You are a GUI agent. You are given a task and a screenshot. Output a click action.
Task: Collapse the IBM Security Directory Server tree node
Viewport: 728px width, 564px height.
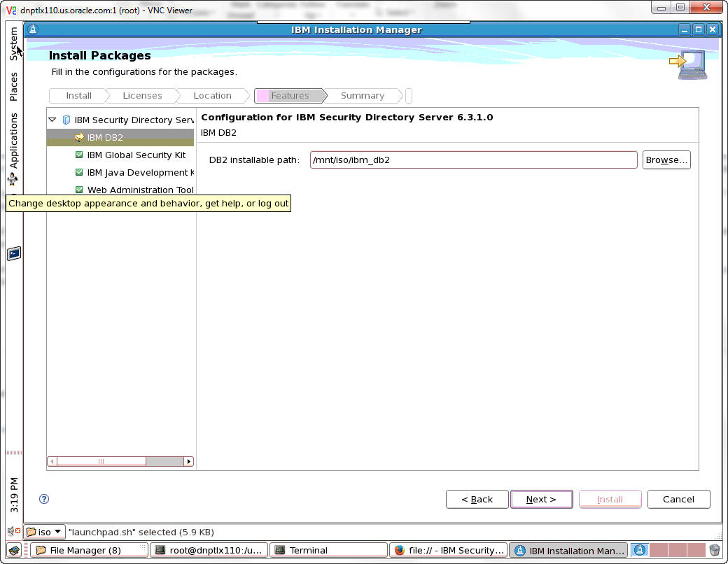(52, 120)
